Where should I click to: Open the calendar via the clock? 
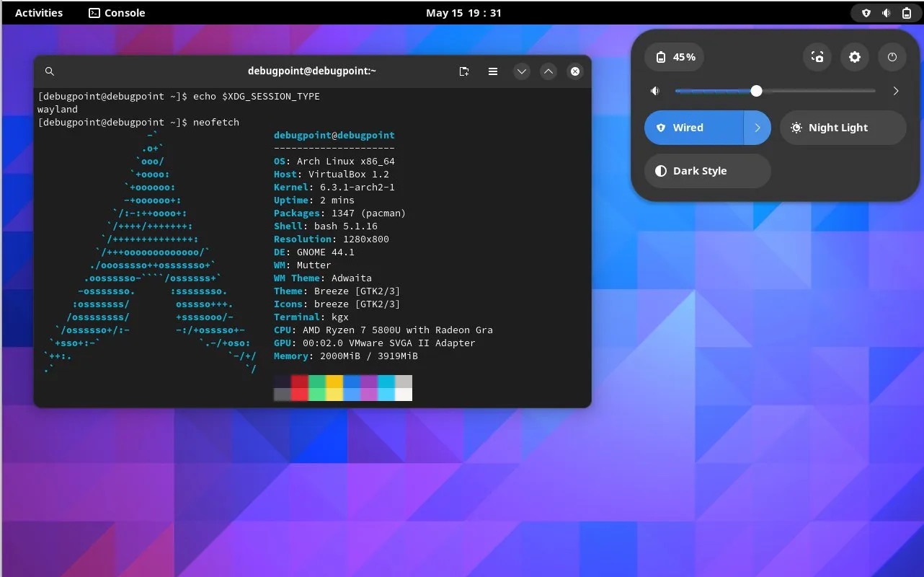[x=463, y=12]
